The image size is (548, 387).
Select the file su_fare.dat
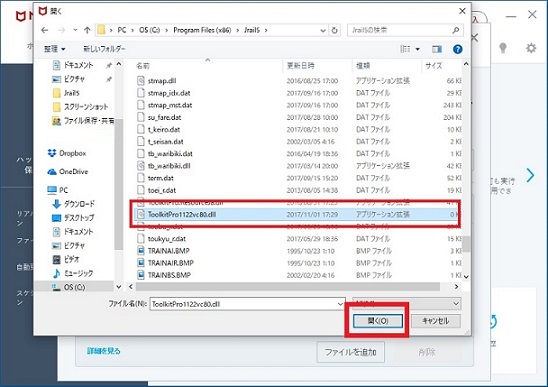[x=164, y=117]
